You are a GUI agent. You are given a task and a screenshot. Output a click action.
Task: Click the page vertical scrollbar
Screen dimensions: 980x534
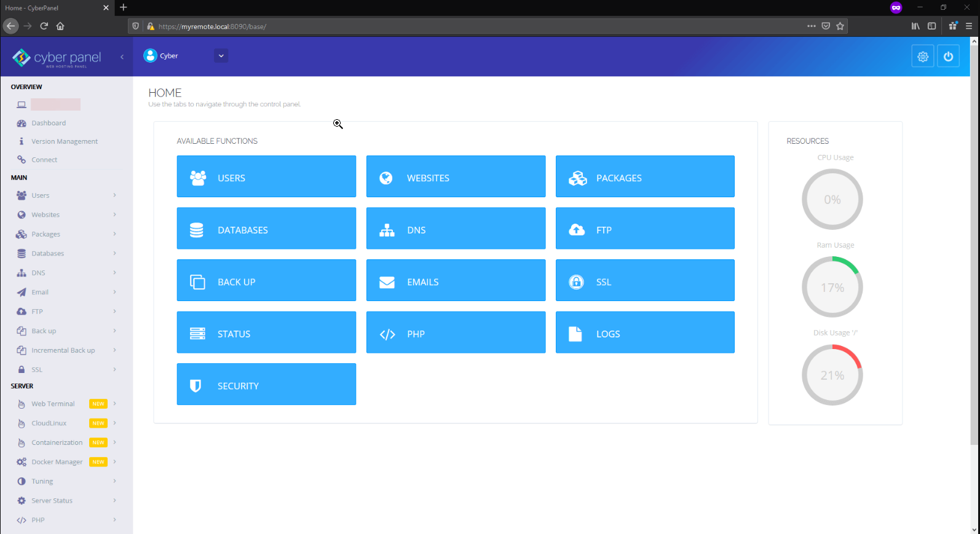click(974, 245)
